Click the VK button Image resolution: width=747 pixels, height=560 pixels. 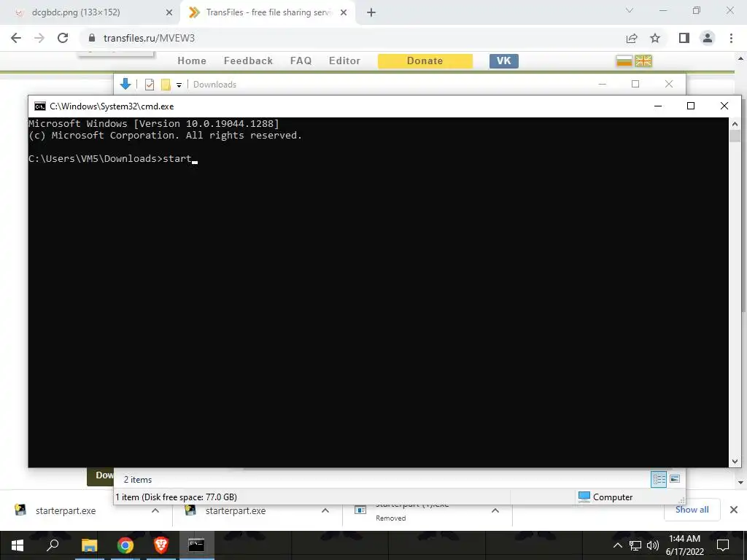click(x=503, y=61)
